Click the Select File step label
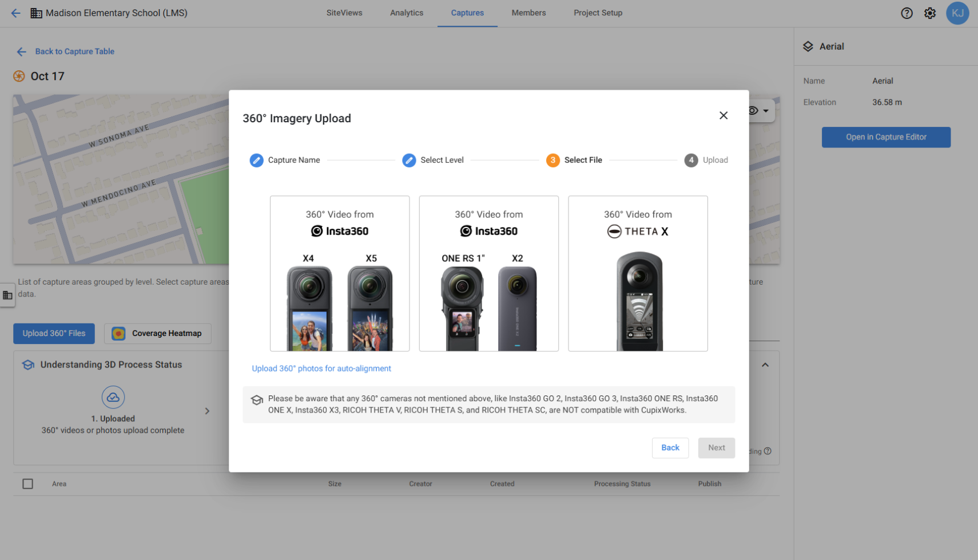This screenshot has width=978, height=560. (583, 160)
